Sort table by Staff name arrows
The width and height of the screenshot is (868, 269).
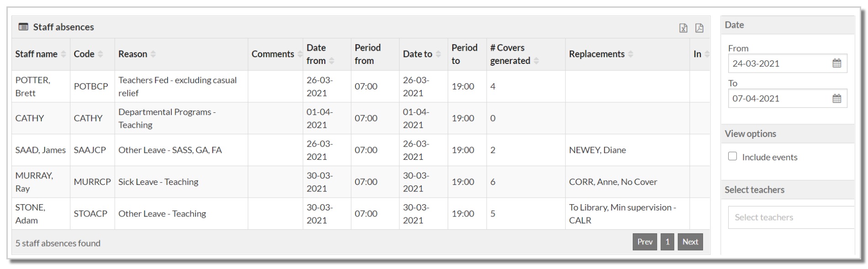[64, 54]
